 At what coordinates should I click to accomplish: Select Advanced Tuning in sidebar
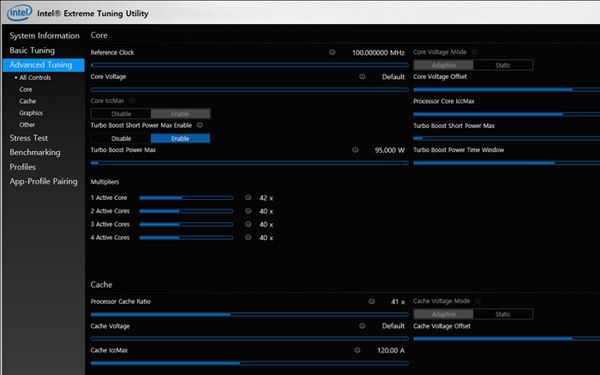[x=44, y=65]
